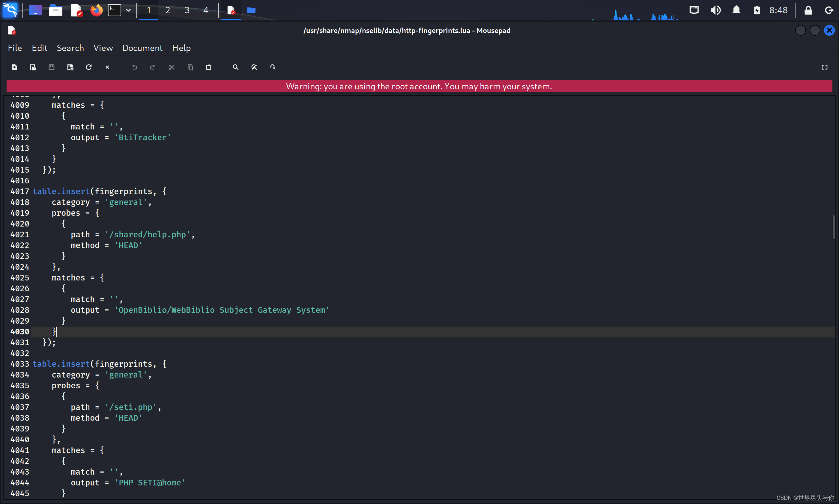Screen dimensions: 839x504
Task: Open the Document menu
Action: 142,48
